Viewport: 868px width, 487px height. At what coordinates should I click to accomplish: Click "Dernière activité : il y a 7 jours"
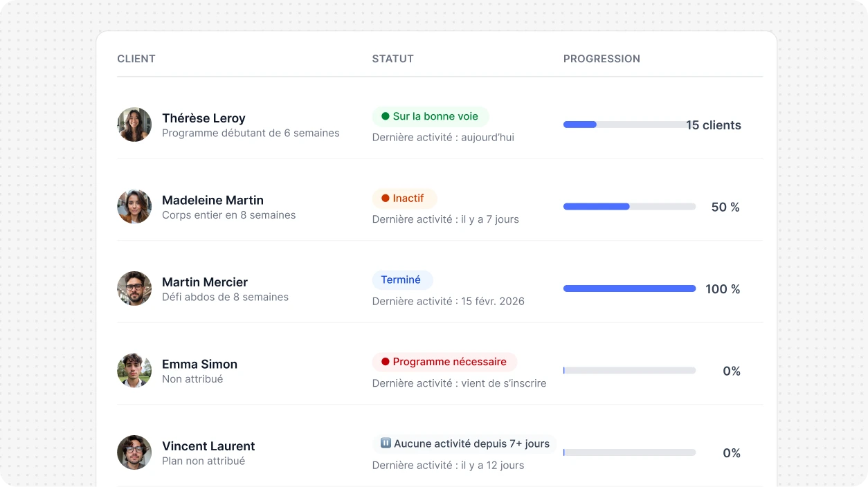pyautogui.click(x=445, y=219)
